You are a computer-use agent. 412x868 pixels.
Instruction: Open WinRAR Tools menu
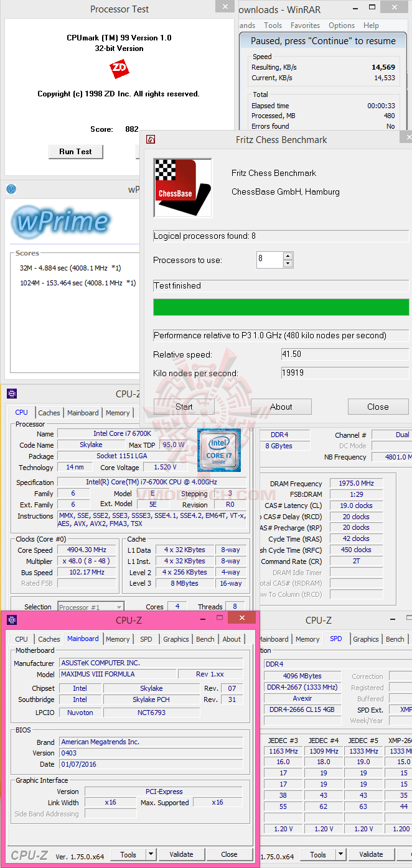273,25
